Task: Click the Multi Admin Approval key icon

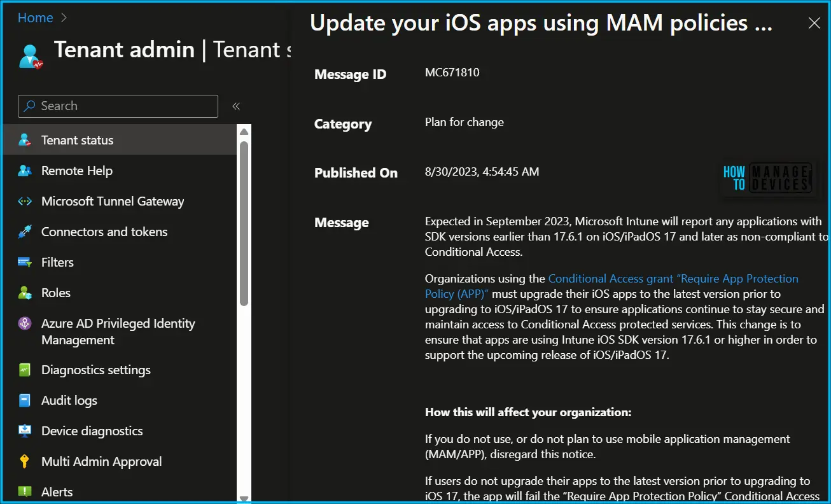Action: coord(25,461)
